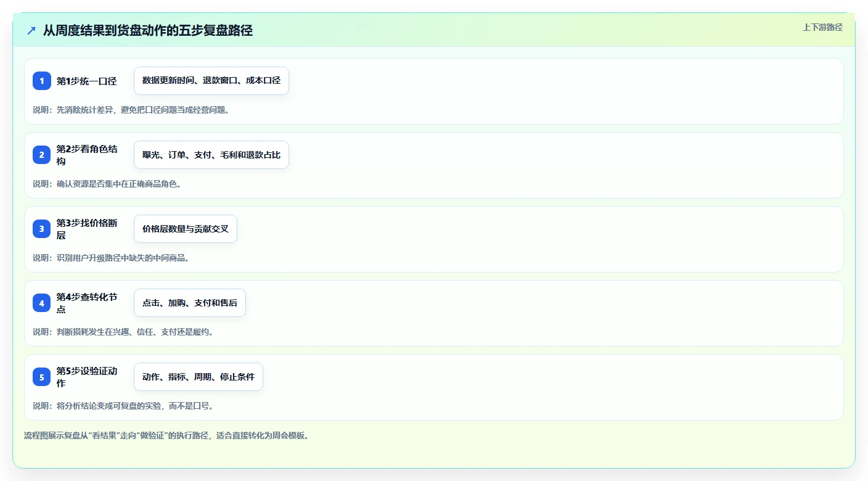Viewport: 868px width, 481px height.
Task: Click the 第4步查转化节点 label
Action: pyautogui.click(x=87, y=303)
